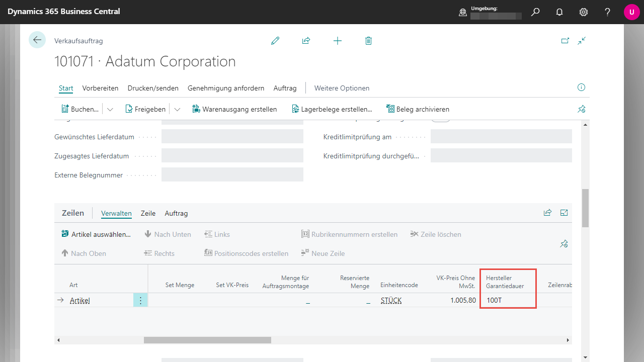Expand the Buchen dropdown arrow
The height and width of the screenshot is (362, 644).
110,109
